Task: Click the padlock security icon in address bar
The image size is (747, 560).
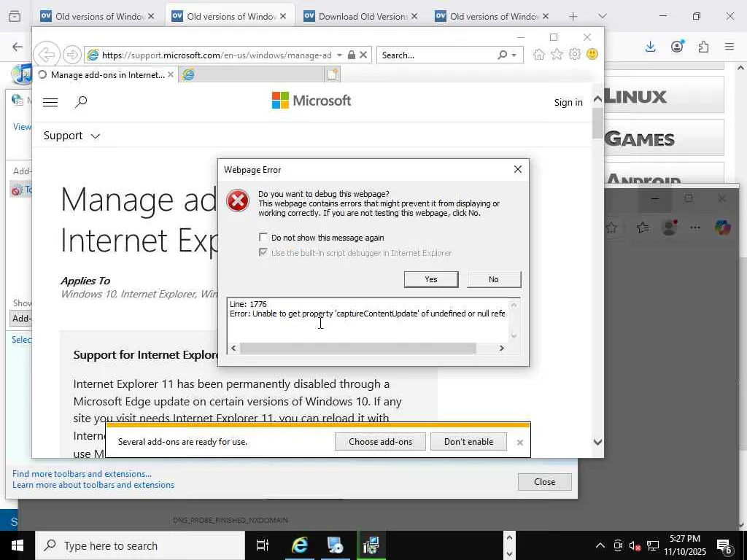Action: pos(351,55)
